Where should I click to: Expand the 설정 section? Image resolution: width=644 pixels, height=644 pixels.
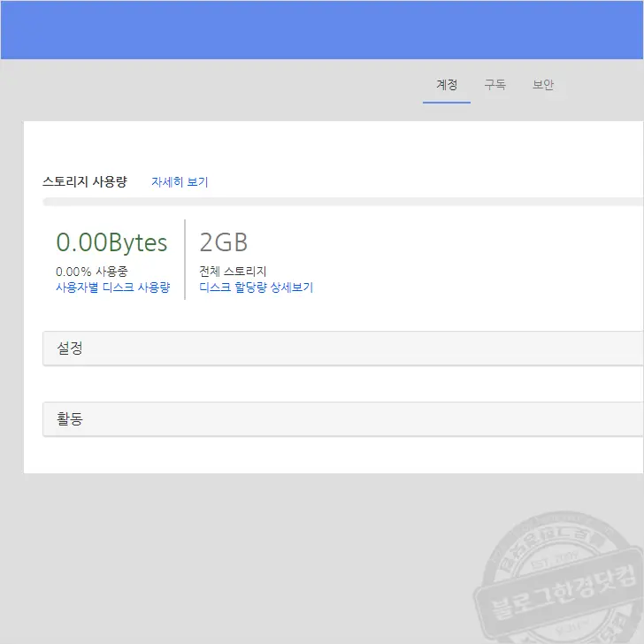coord(342,349)
